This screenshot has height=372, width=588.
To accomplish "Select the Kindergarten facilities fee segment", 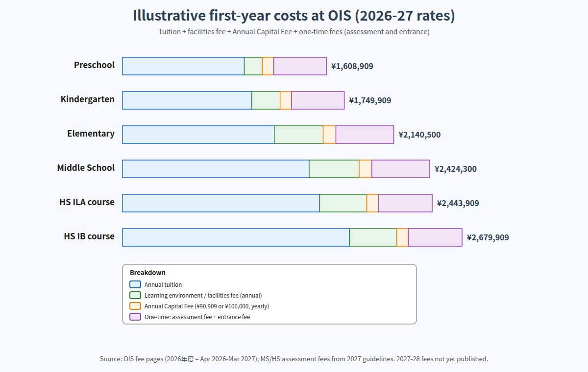I will 266,100.
